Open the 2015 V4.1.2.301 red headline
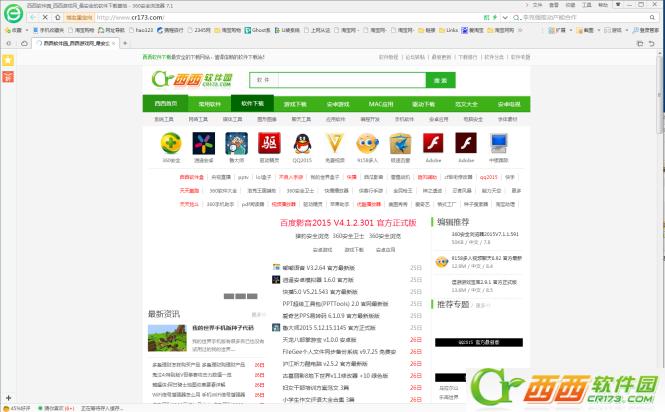The height and width of the screenshot is (412, 665). [348, 223]
